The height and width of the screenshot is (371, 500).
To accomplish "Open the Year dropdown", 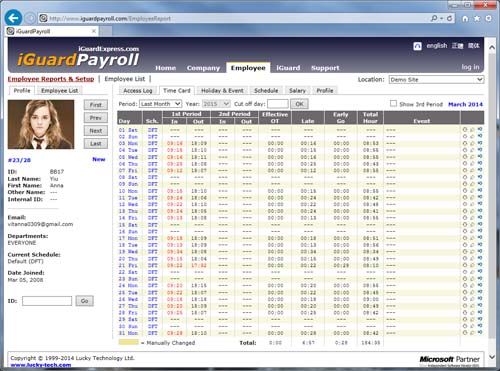I will (x=216, y=104).
